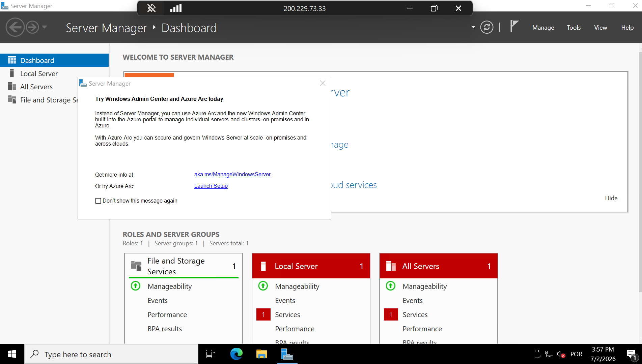Screen dimensions: 642x364
Task: Open Manageability in File and Storage tile
Action: 170,286
